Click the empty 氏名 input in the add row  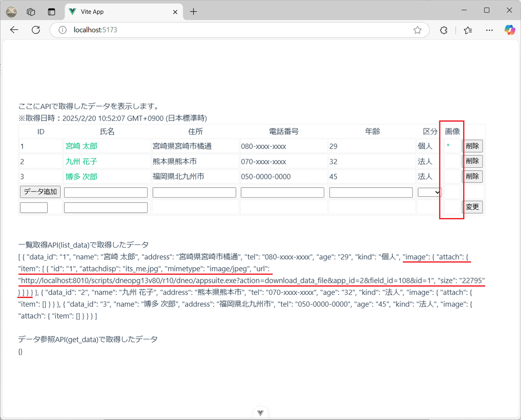coord(106,192)
